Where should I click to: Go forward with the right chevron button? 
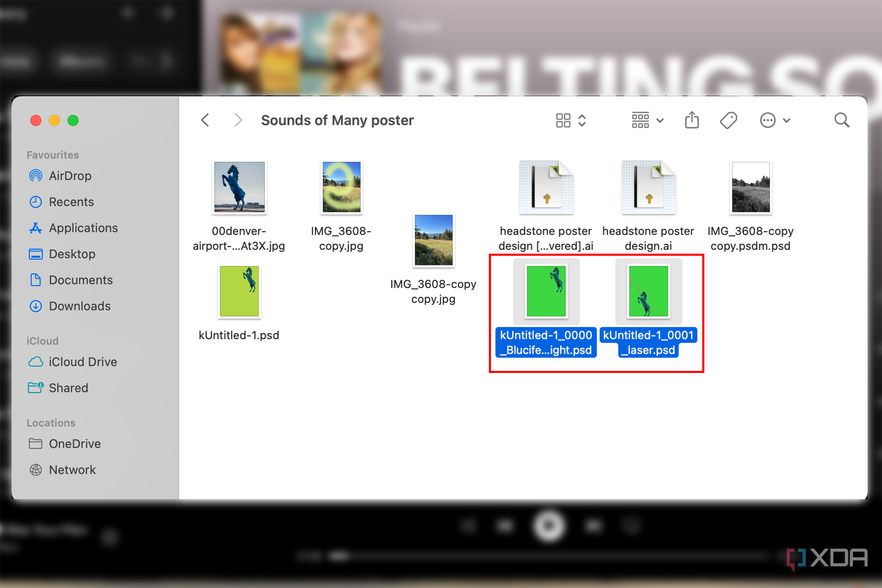pos(238,120)
